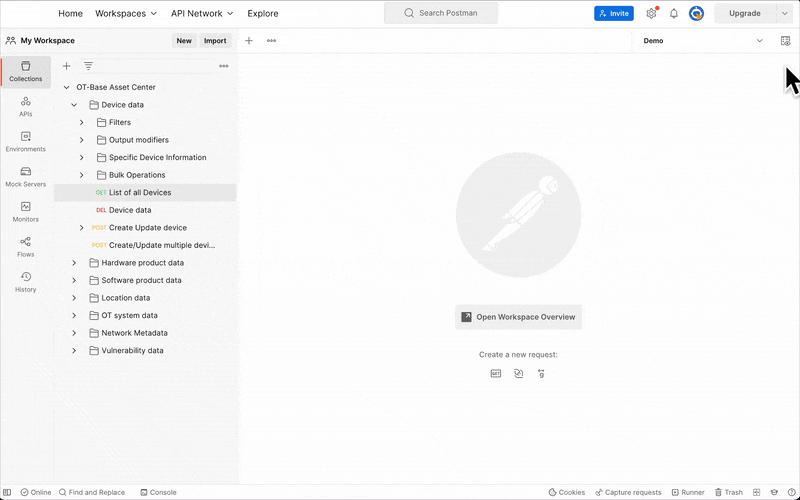Open the Monitors sidebar tab
Viewport: 800px width, 500px height.
(x=26, y=212)
